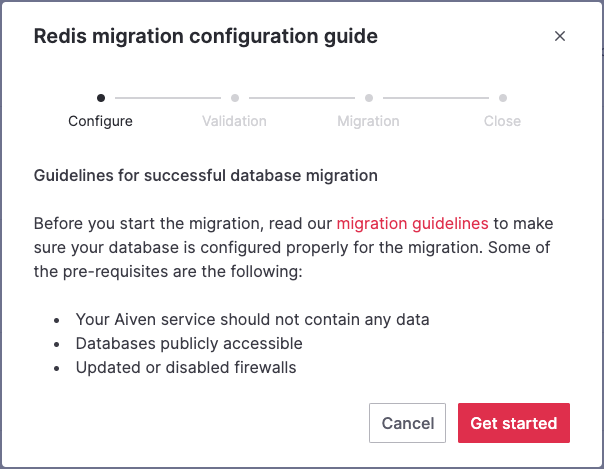This screenshot has height=469, width=604.
Task: Select the Validation step label
Action: (234, 121)
